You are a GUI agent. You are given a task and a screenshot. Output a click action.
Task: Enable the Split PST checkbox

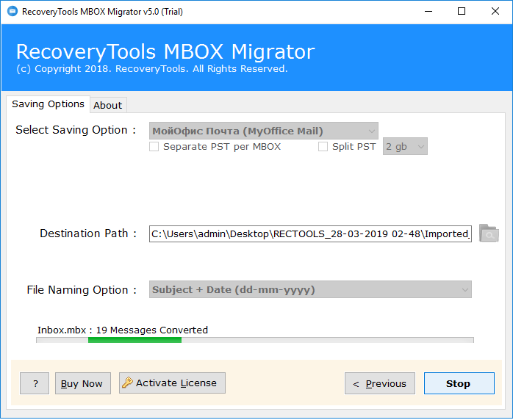click(x=323, y=146)
